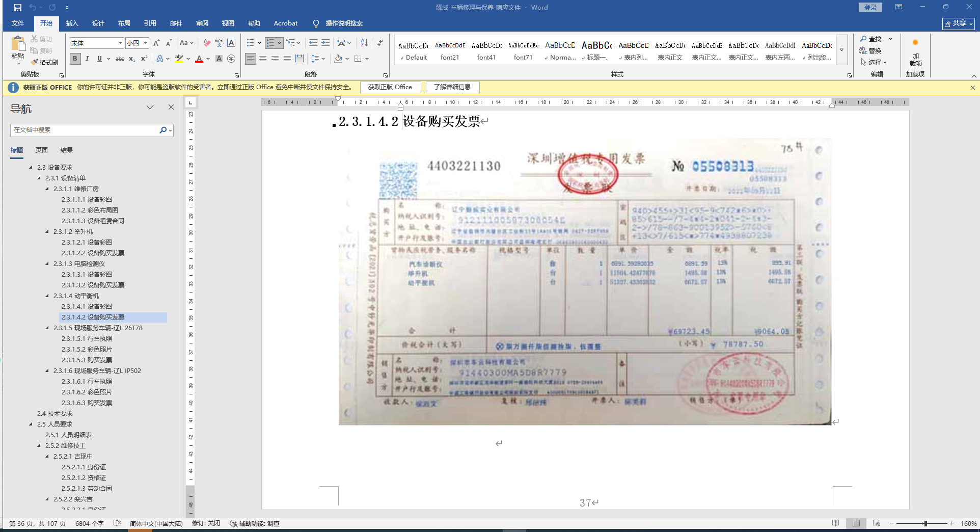Image resolution: width=980 pixels, height=532 pixels.
Task: Toggle character shading
Action: 219,59
